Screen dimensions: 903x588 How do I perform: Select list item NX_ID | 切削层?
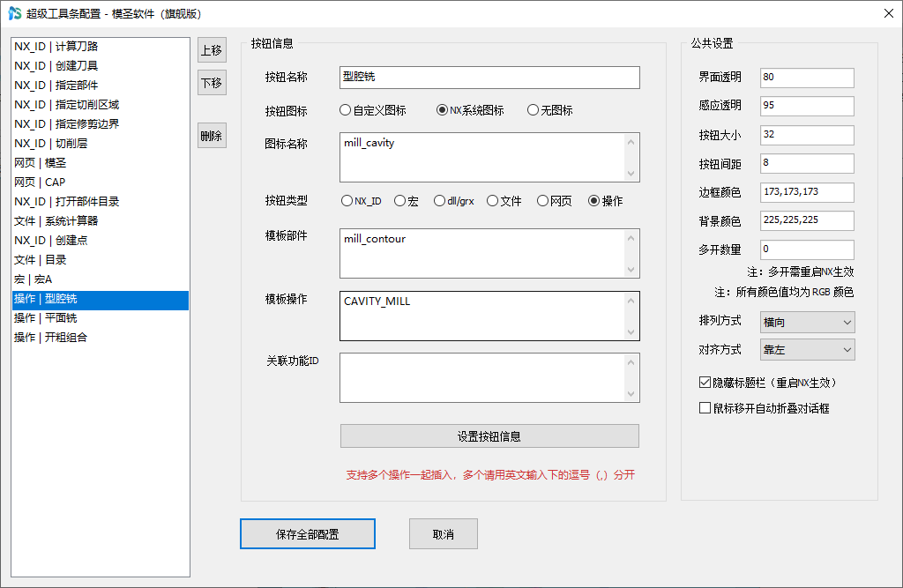(x=101, y=144)
